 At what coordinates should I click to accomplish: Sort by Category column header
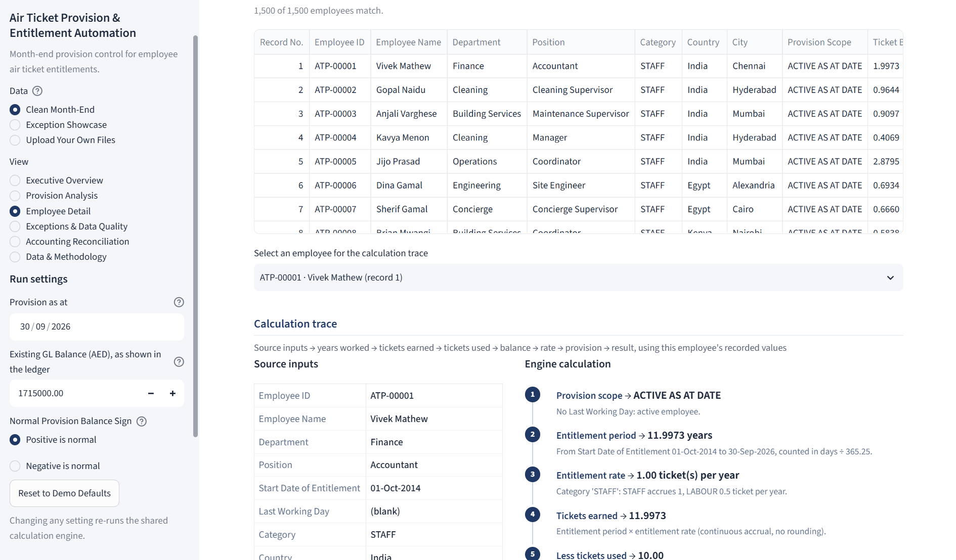(x=658, y=42)
